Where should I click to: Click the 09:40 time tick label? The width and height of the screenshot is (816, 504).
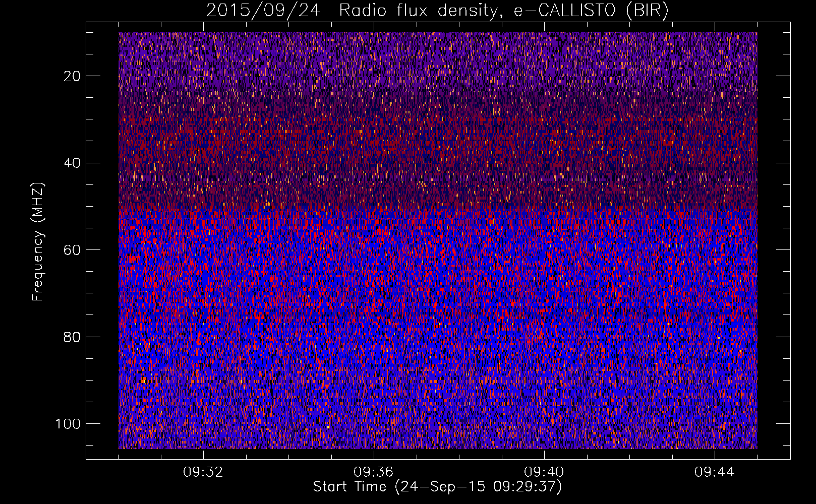click(x=544, y=472)
